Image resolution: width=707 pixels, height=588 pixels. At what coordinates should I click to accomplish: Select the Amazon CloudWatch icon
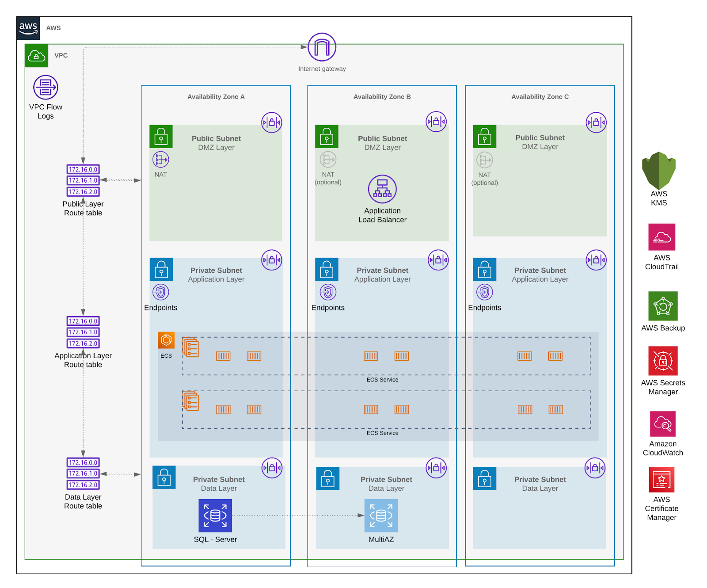[663, 424]
